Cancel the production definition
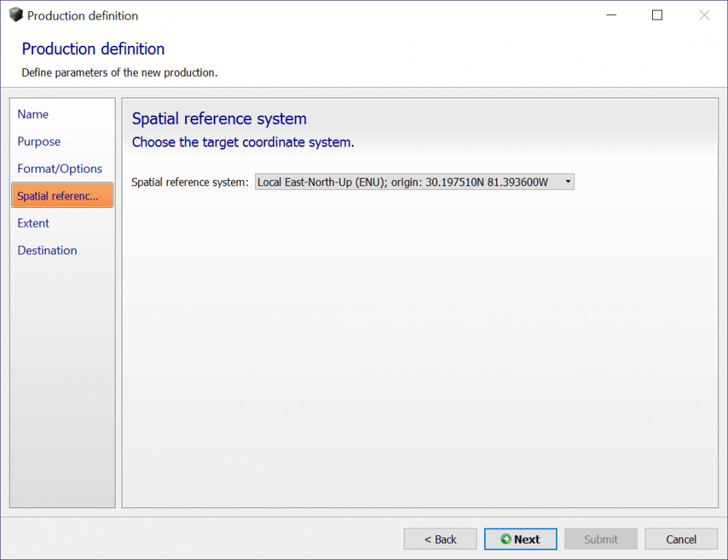The image size is (728, 560). click(x=681, y=539)
